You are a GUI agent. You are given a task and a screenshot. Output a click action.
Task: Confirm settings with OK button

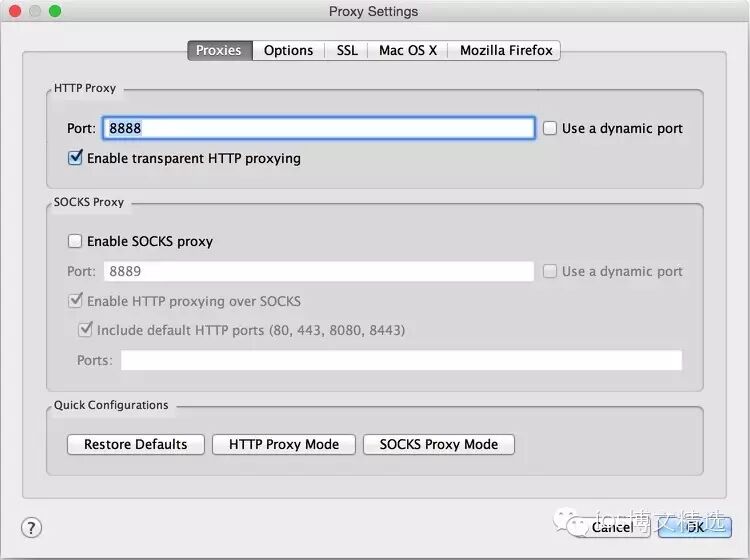[695, 527]
